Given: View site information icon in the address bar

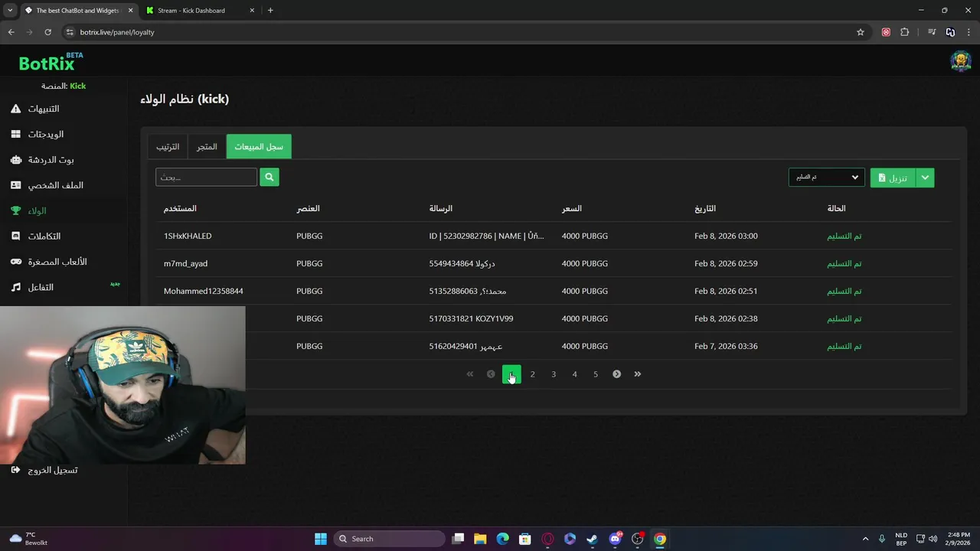Looking at the screenshot, I should (70, 32).
